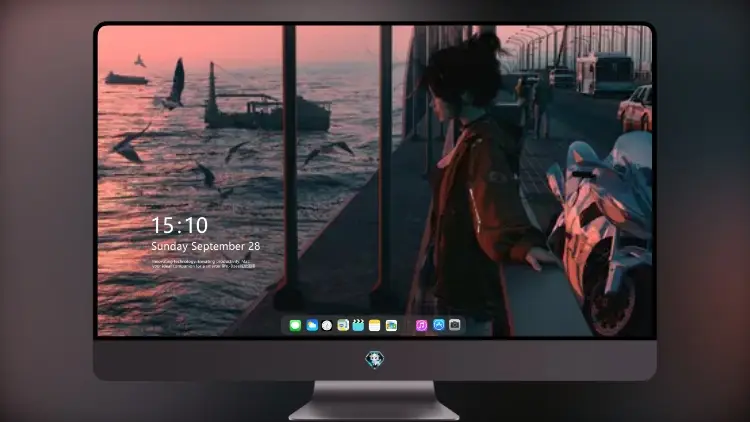The width and height of the screenshot is (750, 422).
Task: Open the Maps app in the dock
Action: pyautogui.click(x=343, y=325)
